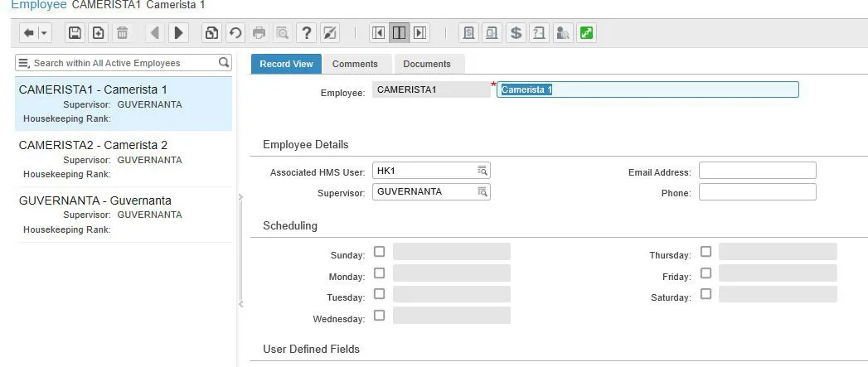Click the magnifier icon in employee search
The width and height of the screenshot is (868, 367).
[224, 63]
